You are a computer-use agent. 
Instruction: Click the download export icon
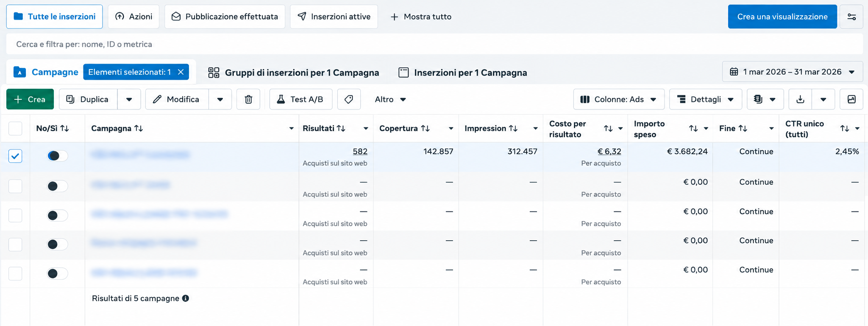tap(800, 99)
